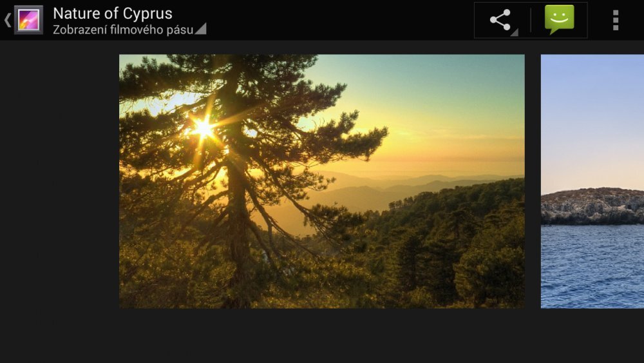The height and width of the screenshot is (363, 644).
Task: Share via the green messaging smiley icon
Action: click(559, 19)
